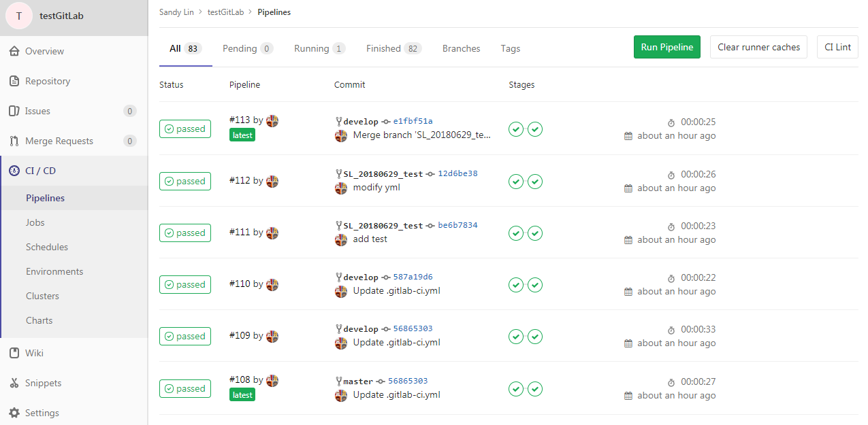Image resolution: width=868 pixels, height=425 pixels.
Task: Click the Settings gear icon
Action: click(14, 413)
